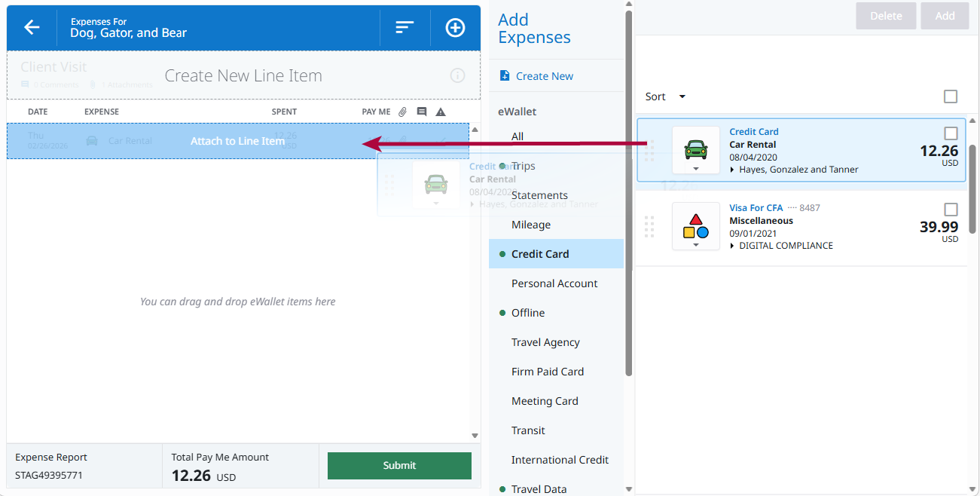Screen dimensions: 980x496
Task: Click the comments column icon
Action: pyautogui.click(x=422, y=111)
